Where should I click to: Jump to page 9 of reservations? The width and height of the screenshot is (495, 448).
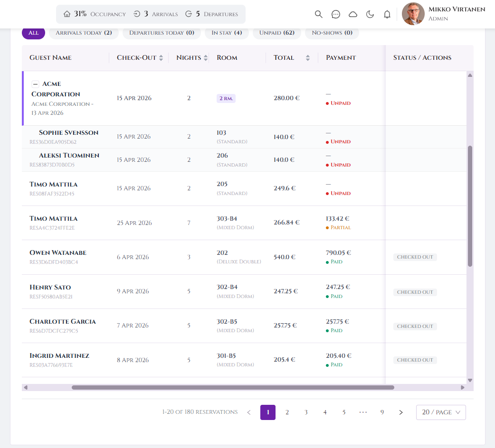[x=382, y=412]
